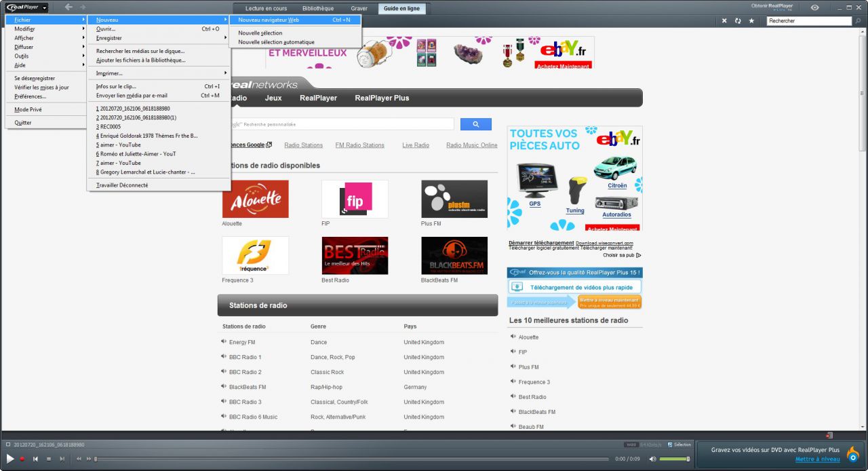Skip to the previous track icon
The width and height of the screenshot is (868, 471).
(35, 459)
